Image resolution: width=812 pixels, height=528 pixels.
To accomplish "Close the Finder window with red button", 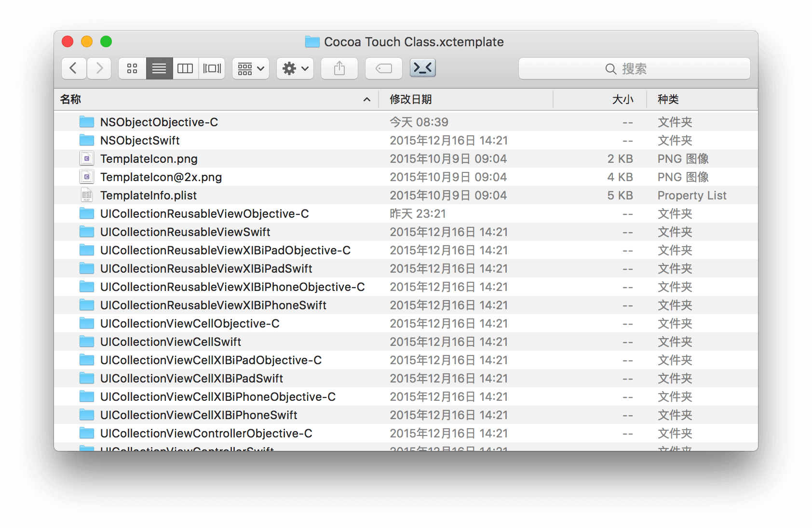I will (68, 42).
